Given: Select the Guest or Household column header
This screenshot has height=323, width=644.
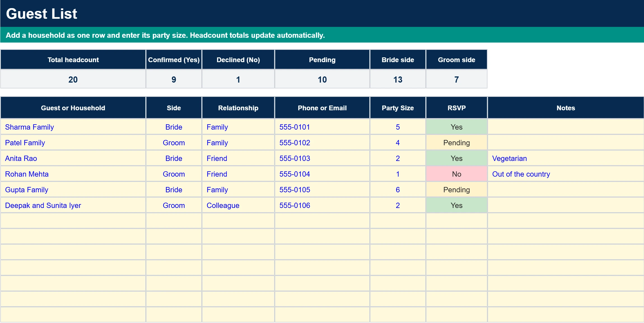Looking at the screenshot, I should point(73,108).
